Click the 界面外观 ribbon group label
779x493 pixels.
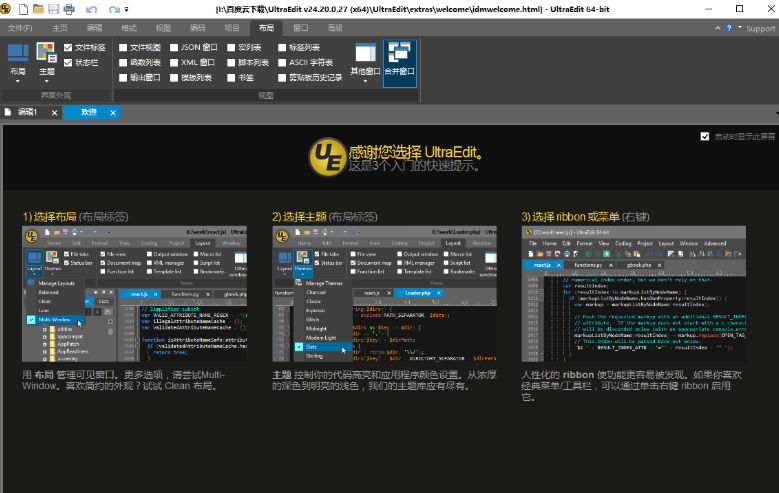(56, 95)
